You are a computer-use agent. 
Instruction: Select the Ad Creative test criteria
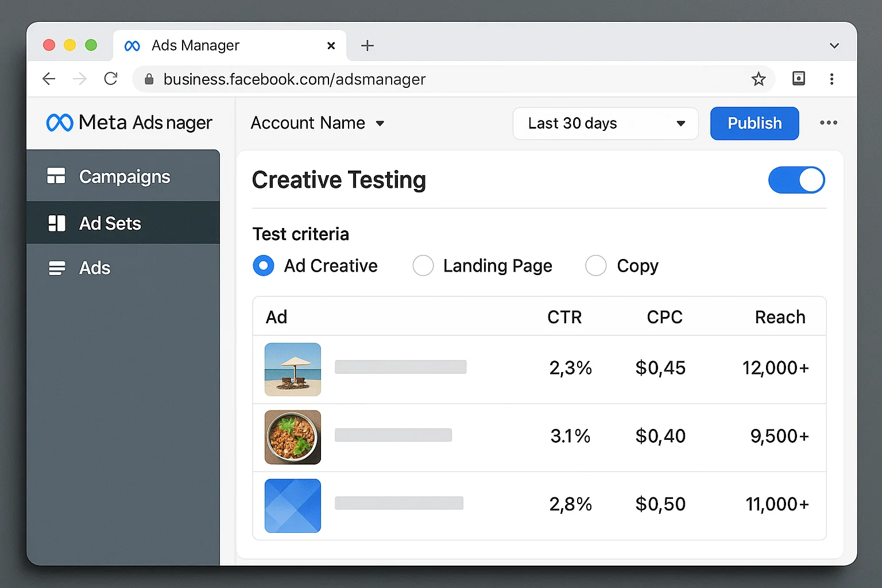[263, 265]
